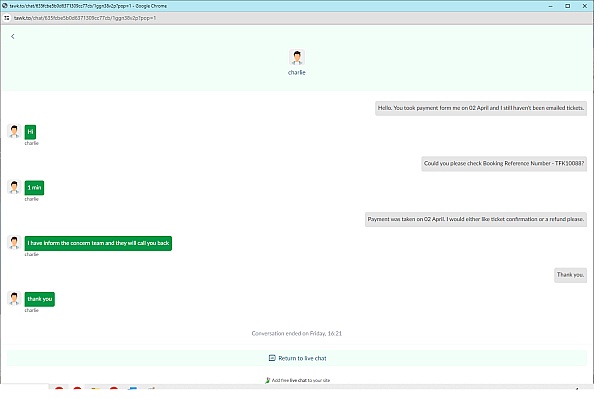Click the chat icon on Return to live chat
This screenshot has width=600, height=399.
click(272, 358)
